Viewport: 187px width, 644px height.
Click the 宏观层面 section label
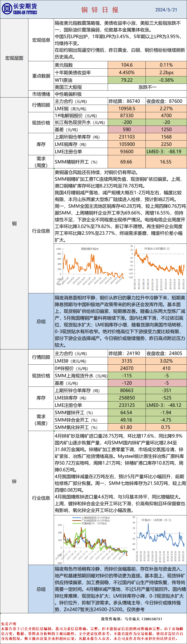point(14,58)
